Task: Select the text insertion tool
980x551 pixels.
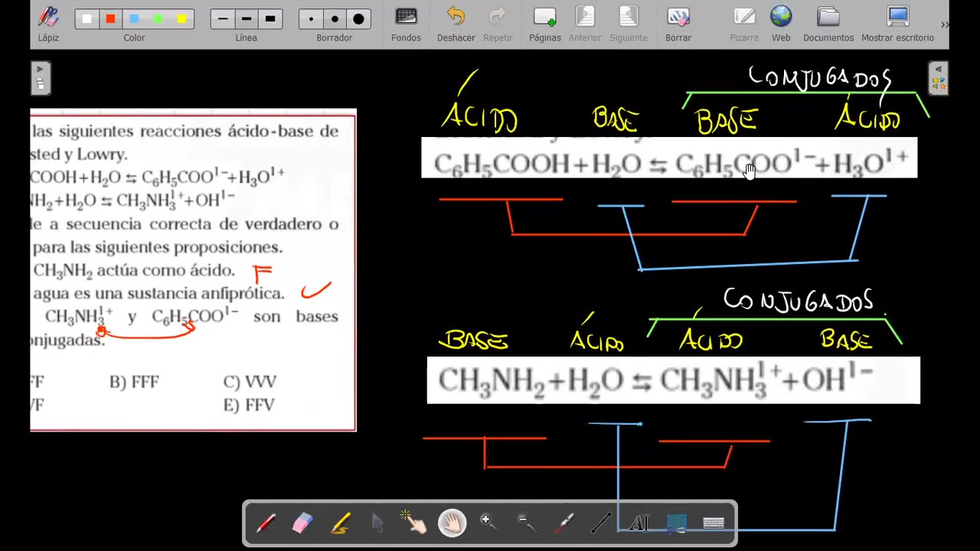Action: point(639,523)
